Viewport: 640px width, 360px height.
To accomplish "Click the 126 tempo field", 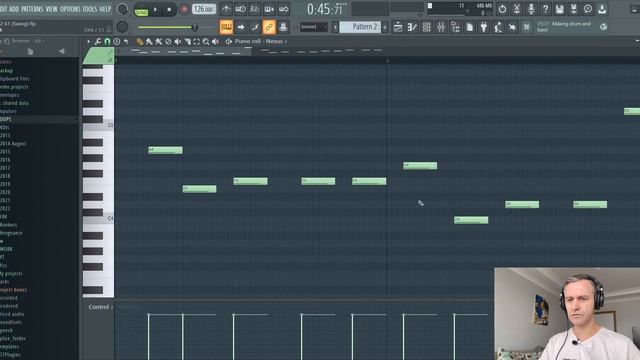I will pyautogui.click(x=204, y=9).
